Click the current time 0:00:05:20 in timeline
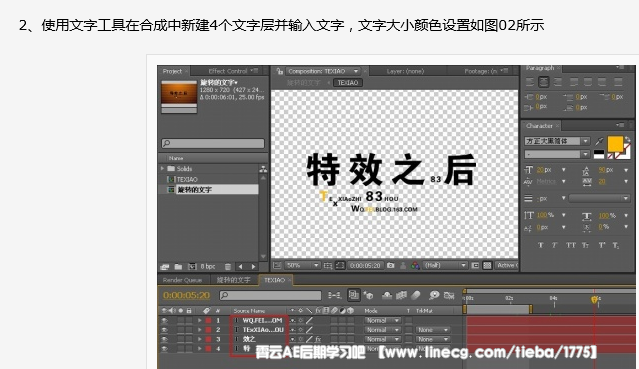This screenshot has width=639, height=369. pos(186,295)
